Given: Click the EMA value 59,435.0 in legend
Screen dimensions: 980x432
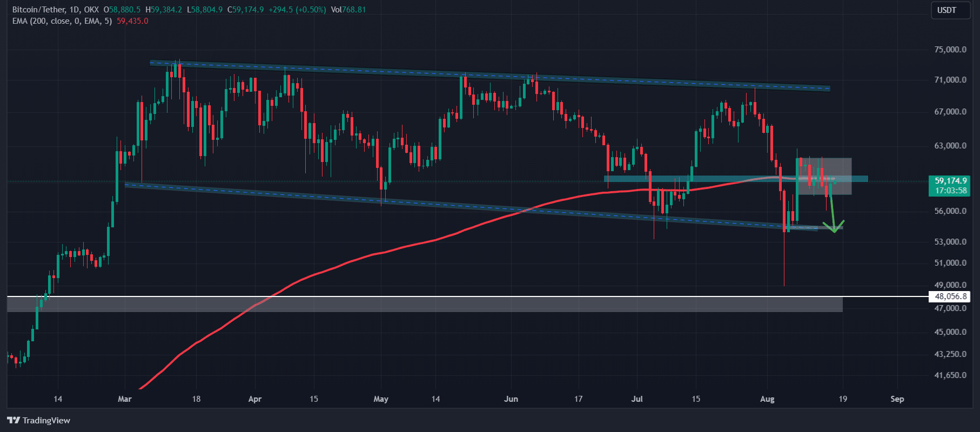Looking at the screenshot, I should point(132,21).
